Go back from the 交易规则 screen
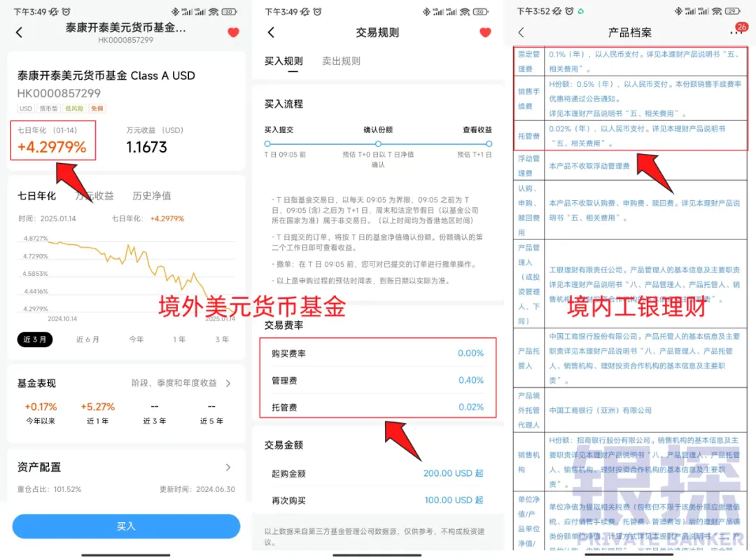 click(271, 32)
